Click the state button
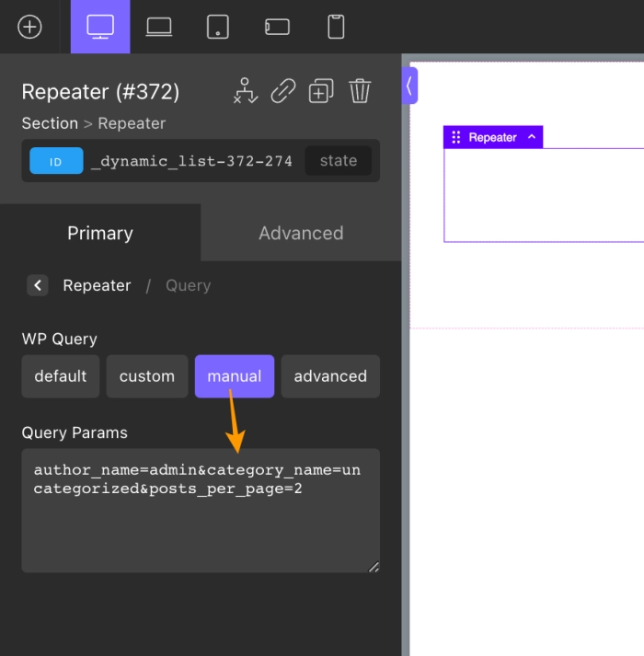 (x=338, y=161)
